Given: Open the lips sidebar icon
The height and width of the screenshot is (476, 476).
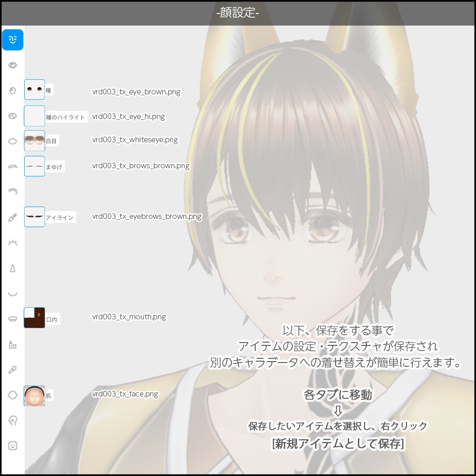Looking at the screenshot, I should [13, 318].
